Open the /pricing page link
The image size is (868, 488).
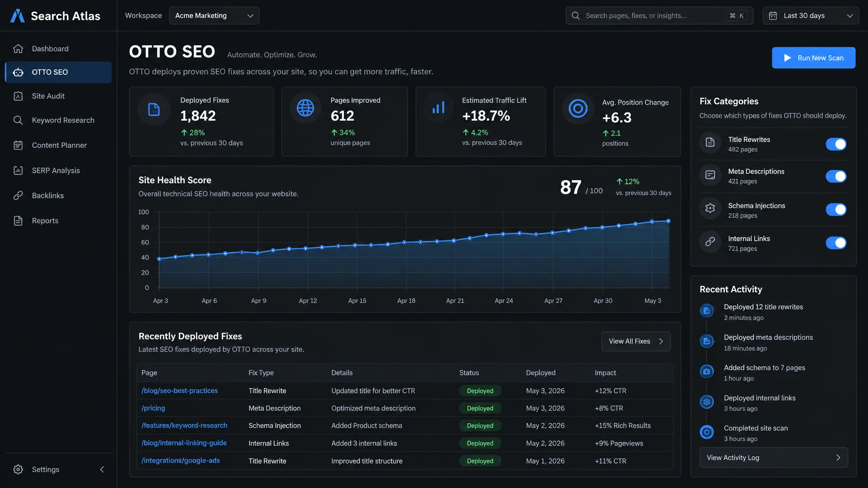pyautogui.click(x=153, y=408)
